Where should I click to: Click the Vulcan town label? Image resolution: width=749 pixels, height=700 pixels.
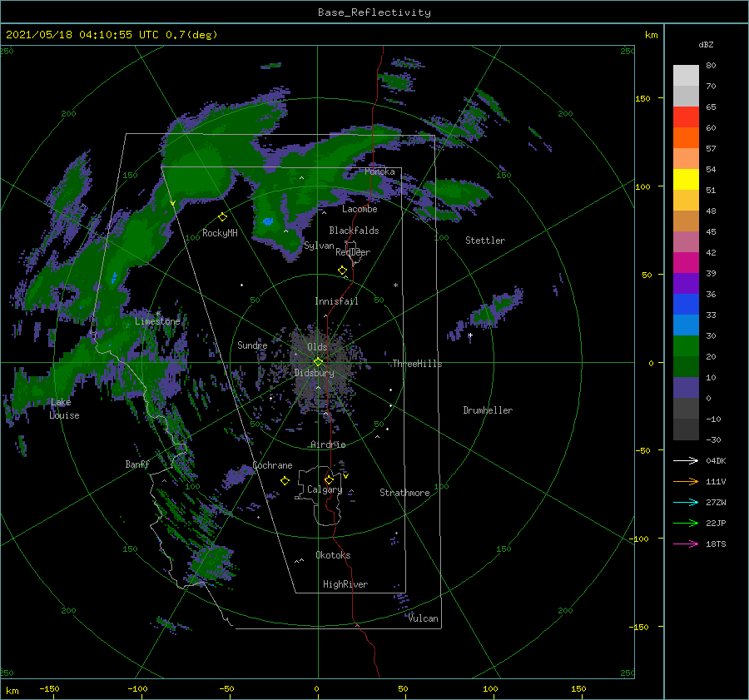point(424,618)
